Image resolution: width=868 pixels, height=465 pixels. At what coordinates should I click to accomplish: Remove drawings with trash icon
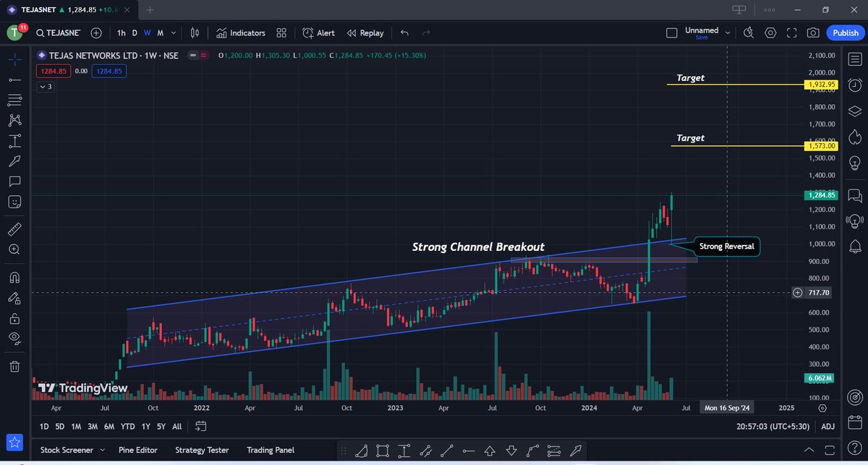click(x=14, y=367)
